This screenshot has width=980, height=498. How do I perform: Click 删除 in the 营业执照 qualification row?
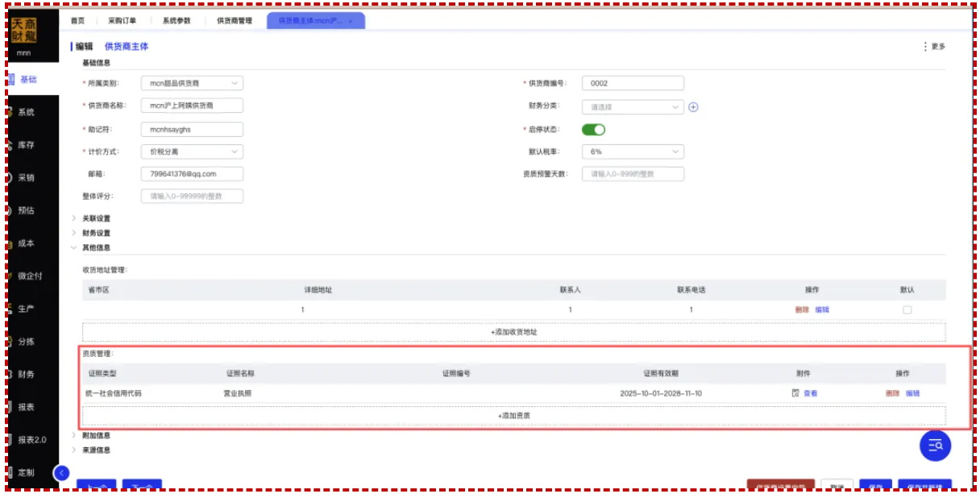(x=892, y=393)
